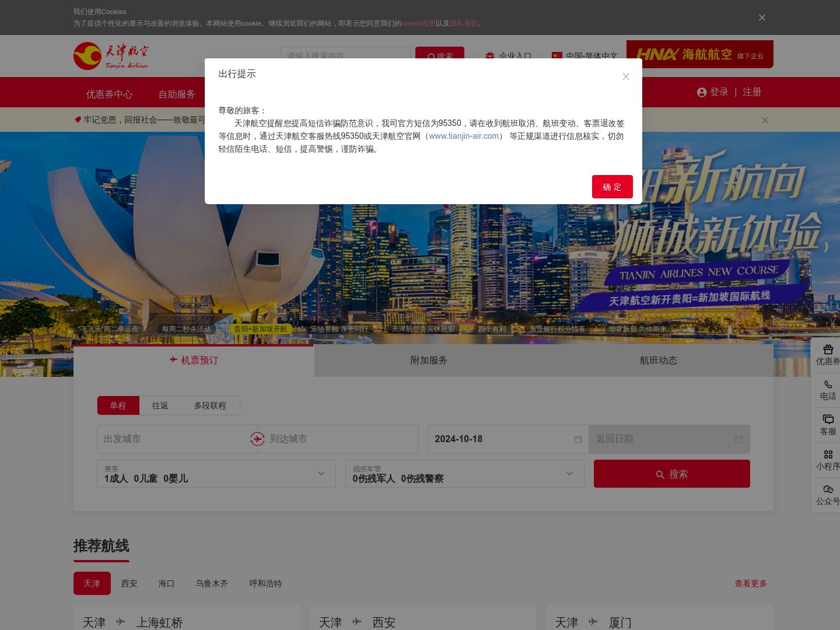Viewport: 840px width, 630px height.
Task: Click the 电话 phone sidebar icon
Action: [x=828, y=390]
